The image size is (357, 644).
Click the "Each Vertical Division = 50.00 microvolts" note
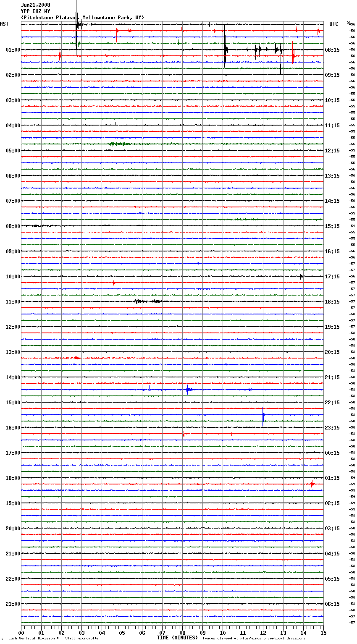pos(53,638)
